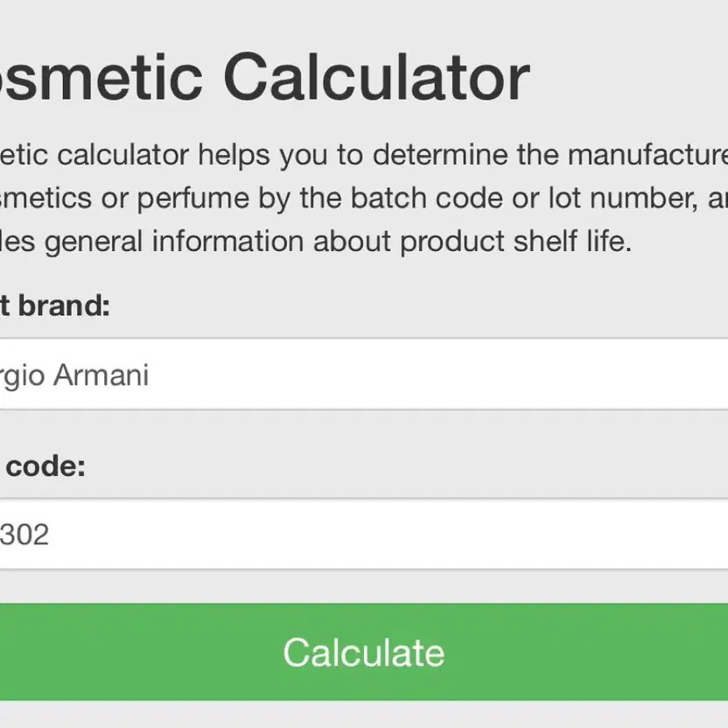Click the word 'about' in the description
This screenshot has width=728, height=728.
click(x=353, y=241)
